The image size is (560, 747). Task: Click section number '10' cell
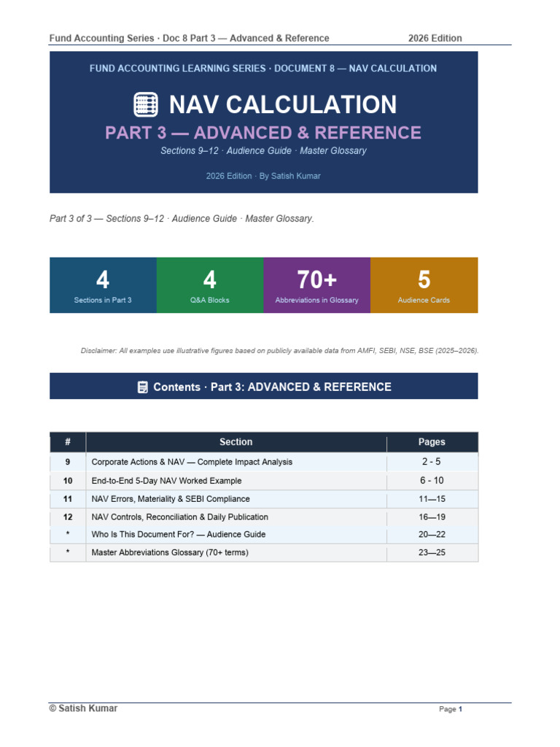pos(68,481)
